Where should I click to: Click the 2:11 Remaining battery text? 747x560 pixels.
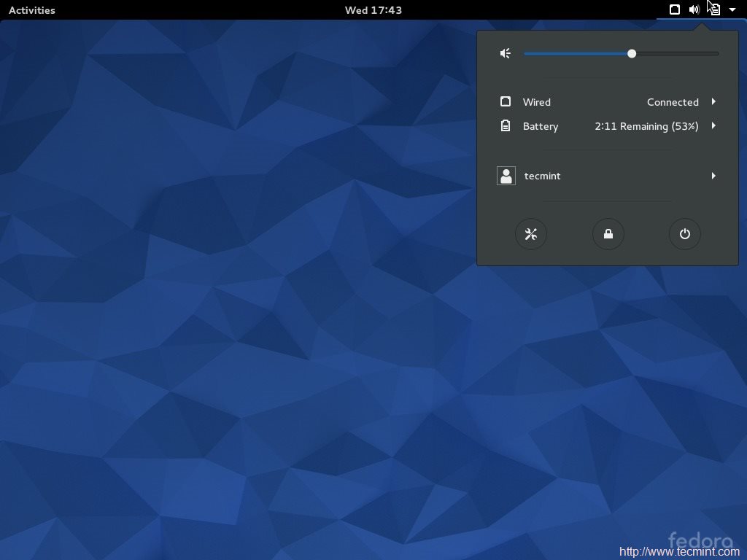tap(646, 125)
